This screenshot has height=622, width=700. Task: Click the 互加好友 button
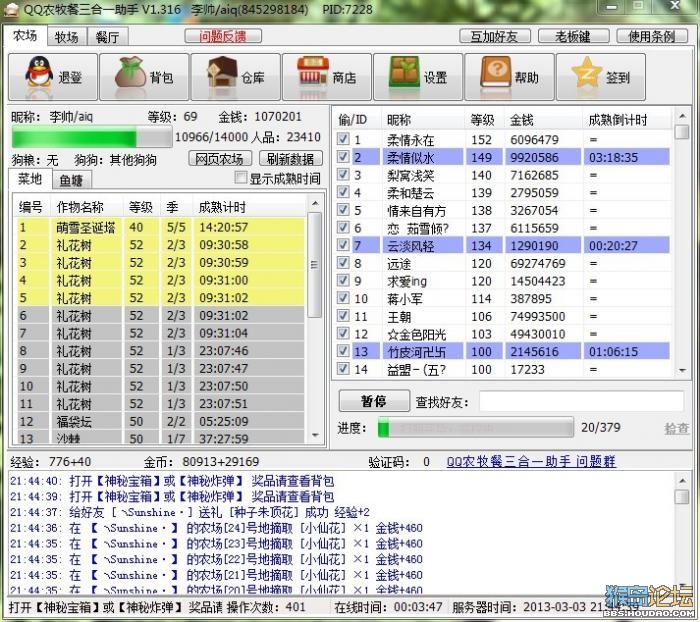pyautogui.click(x=495, y=36)
